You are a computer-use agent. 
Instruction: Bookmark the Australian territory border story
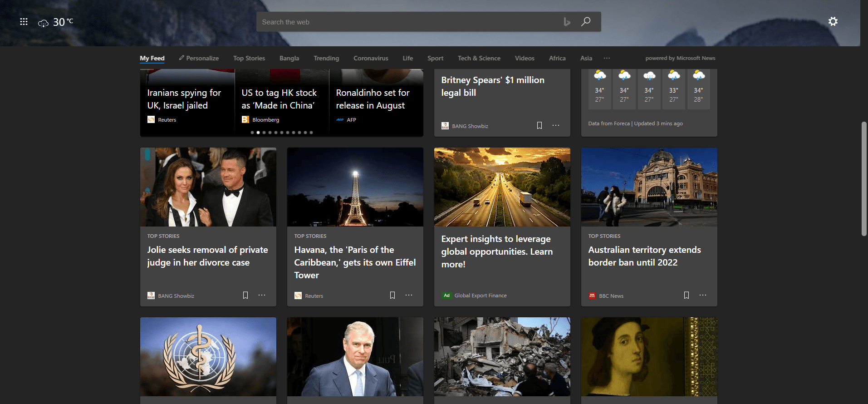687,296
